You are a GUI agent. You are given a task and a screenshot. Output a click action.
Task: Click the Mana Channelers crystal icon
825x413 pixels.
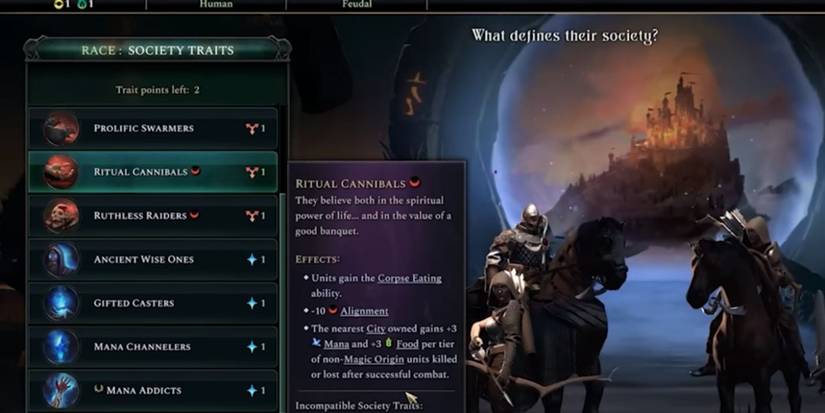pyautogui.click(x=61, y=347)
